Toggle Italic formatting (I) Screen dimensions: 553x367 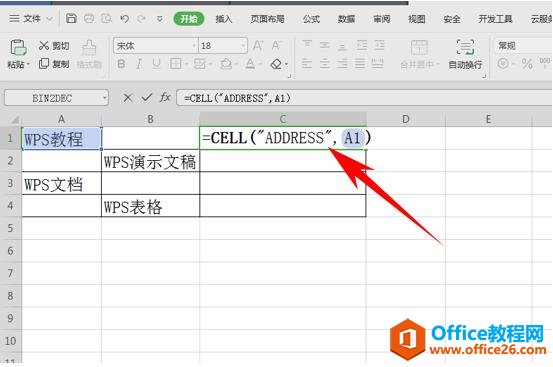tap(139, 64)
